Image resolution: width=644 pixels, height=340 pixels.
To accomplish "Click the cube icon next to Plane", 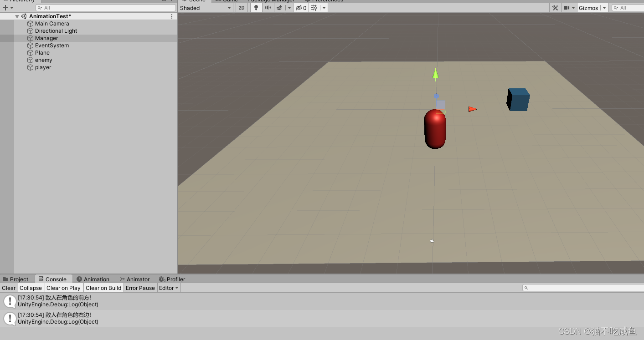I will tap(31, 53).
